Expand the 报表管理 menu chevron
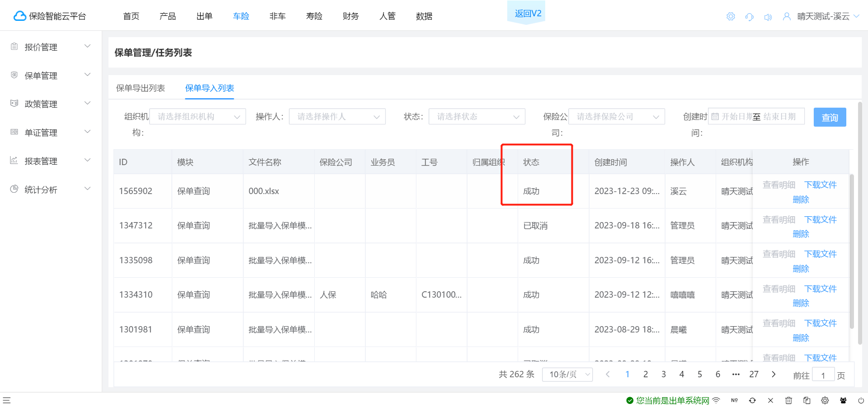Viewport: 868px width, 408px height. 88,160
